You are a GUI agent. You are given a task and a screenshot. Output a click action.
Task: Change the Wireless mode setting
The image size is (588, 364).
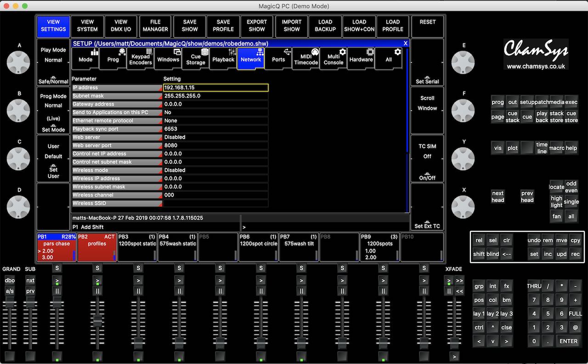click(x=216, y=170)
